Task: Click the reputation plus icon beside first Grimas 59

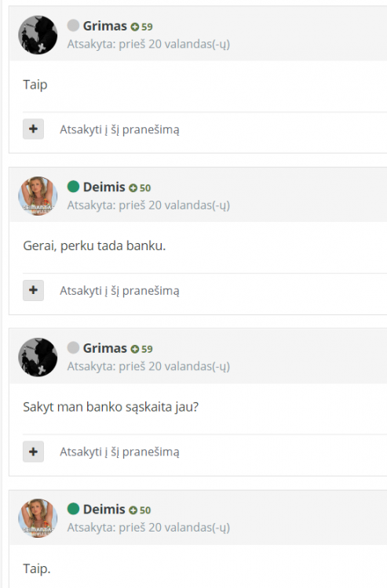Action: tap(135, 27)
